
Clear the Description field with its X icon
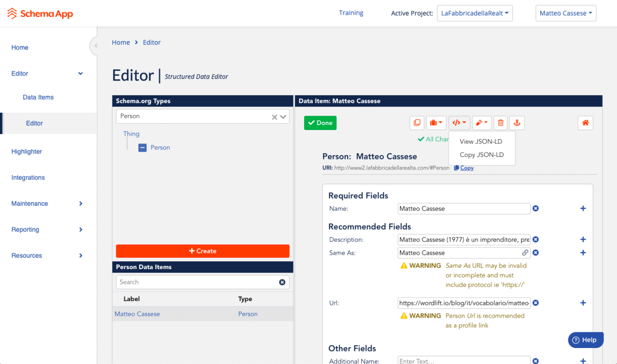tap(535, 239)
